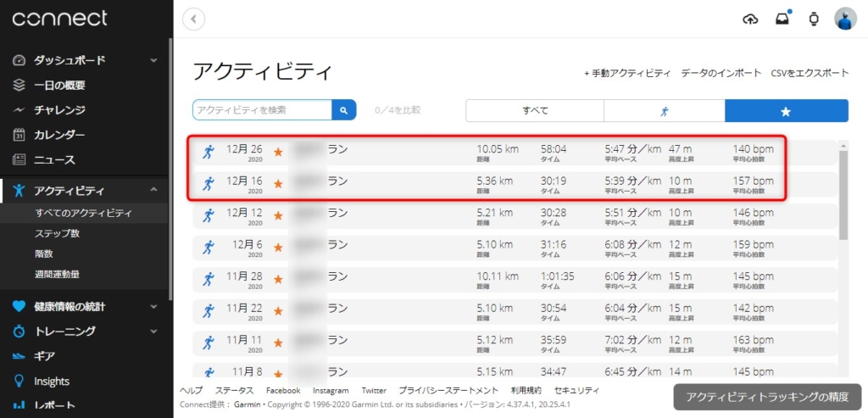Image resolution: width=868 pixels, height=418 pixels.
Task: Click CSVをエクスポート link
Action: coord(810,73)
